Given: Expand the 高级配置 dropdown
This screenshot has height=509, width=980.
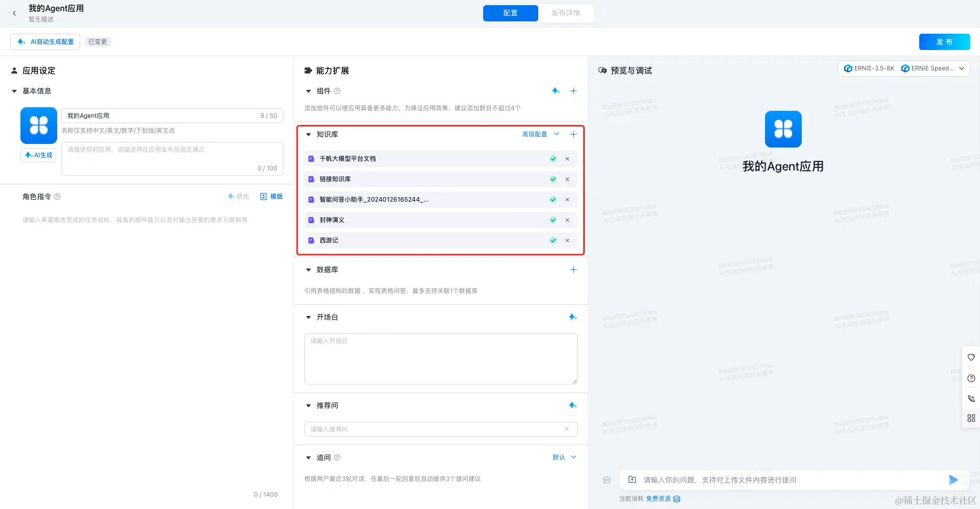Looking at the screenshot, I should (541, 134).
